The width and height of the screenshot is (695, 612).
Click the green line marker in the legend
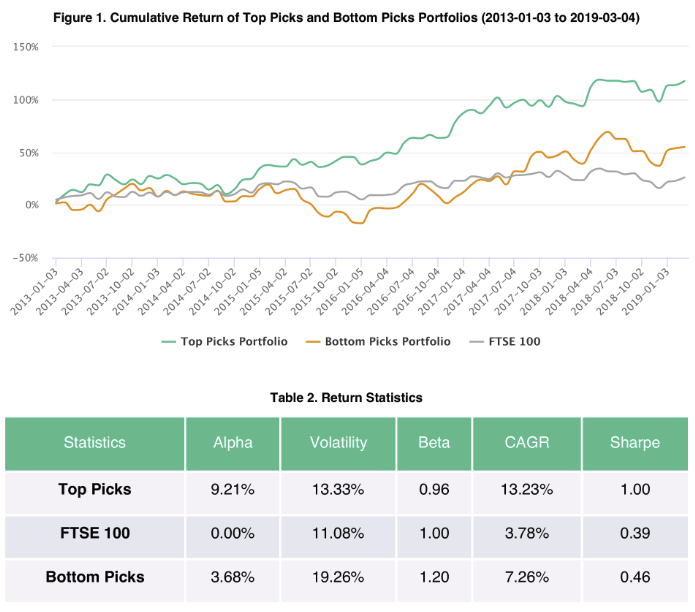(x=169, y=341)
